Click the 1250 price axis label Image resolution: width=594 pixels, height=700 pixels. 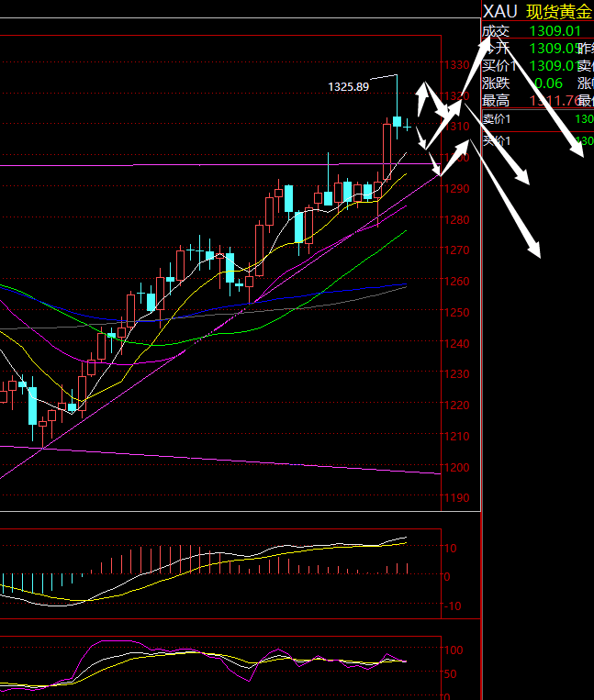pyautogui.click(x=456, y=312)
